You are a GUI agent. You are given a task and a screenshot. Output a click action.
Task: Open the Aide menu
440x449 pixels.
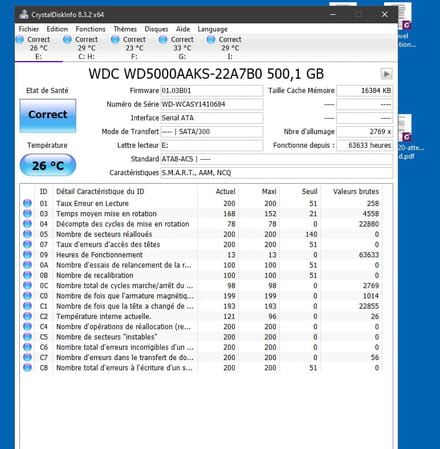183,29
